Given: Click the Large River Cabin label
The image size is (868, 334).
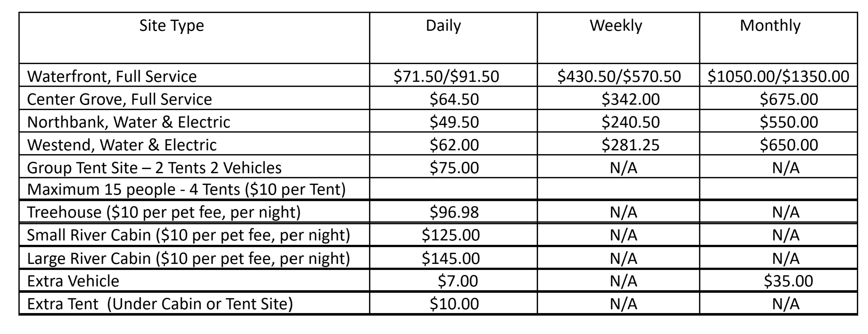Looking at the screenshot, I should click(x=188, y=258).
